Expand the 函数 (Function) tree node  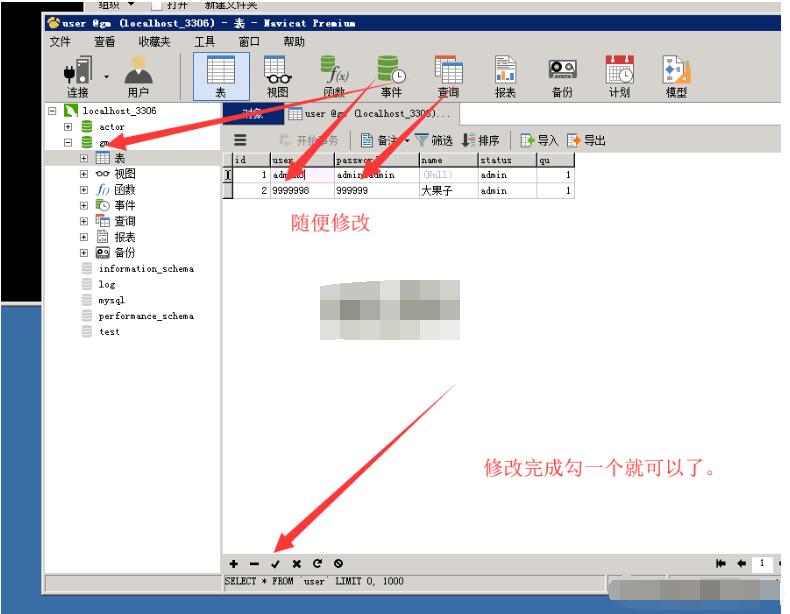coord(84,190)
